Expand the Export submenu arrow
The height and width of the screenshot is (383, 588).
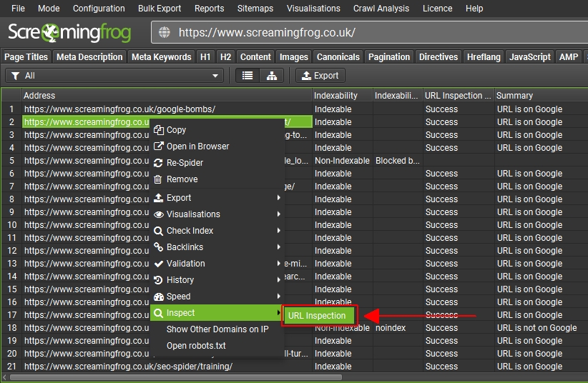point(279,197)
